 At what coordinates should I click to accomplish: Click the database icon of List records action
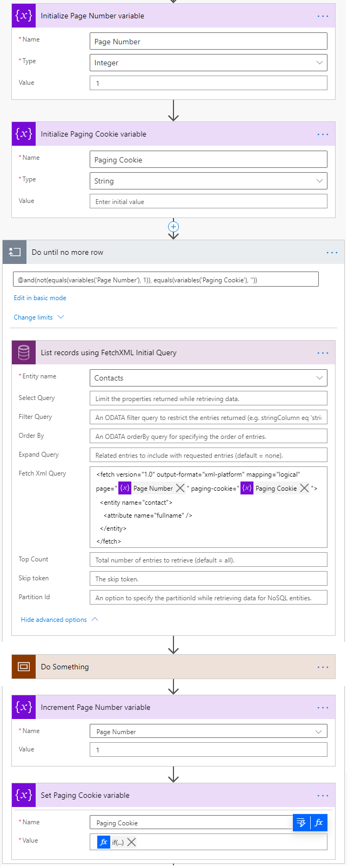coord(24,352)
